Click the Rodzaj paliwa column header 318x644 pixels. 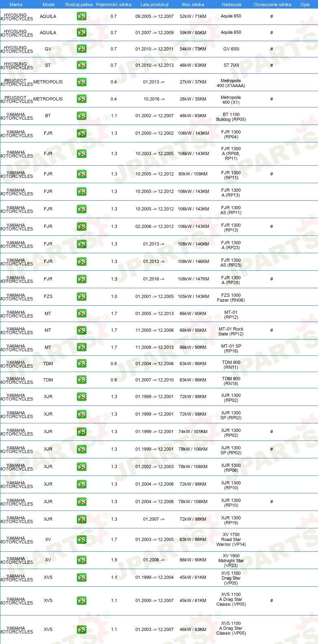pyautogui.click(x=79, y=4)
